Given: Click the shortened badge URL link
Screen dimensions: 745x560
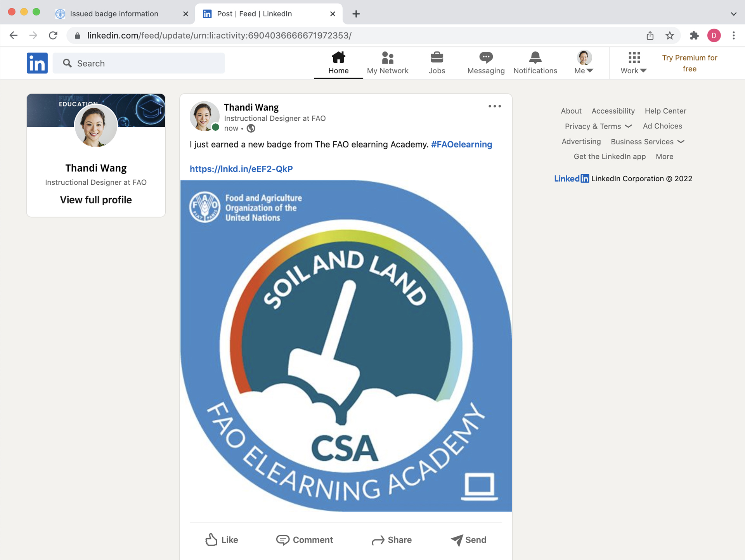Looking at the screenshot, I should tap(241, 169).
